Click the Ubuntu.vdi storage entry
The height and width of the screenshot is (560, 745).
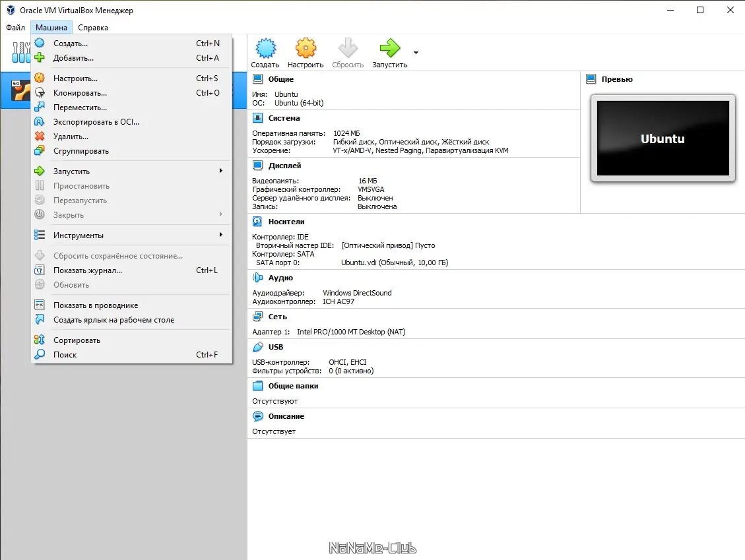pyautogui.click(x=395, y=263)
